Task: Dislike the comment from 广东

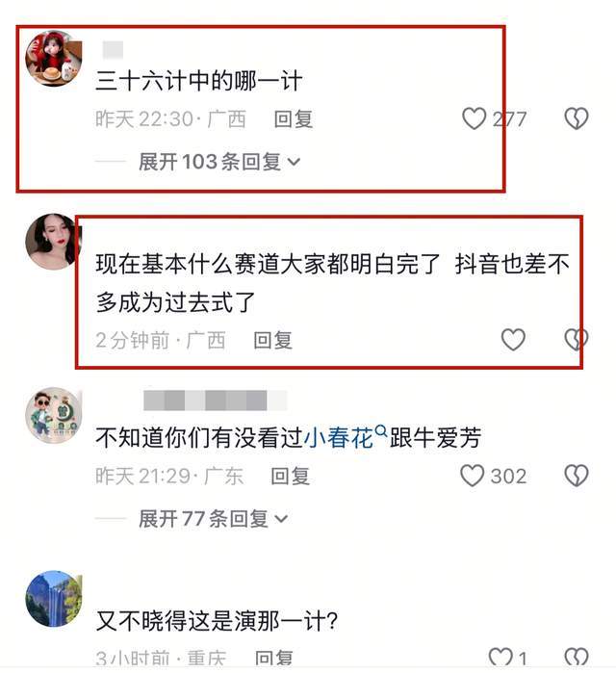Action: click(x=577, y=476)
